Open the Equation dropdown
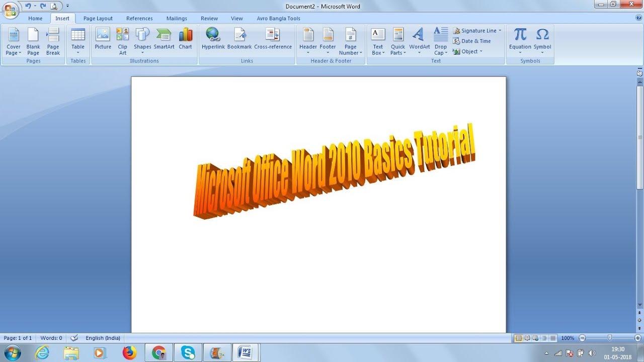Image resolution: width=644 pixels, height=362 pixels. (520, 41)
